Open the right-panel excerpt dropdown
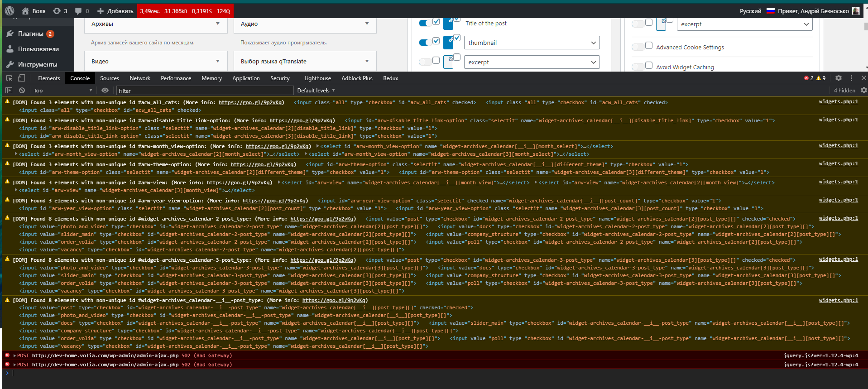 (x=745, y=24)
